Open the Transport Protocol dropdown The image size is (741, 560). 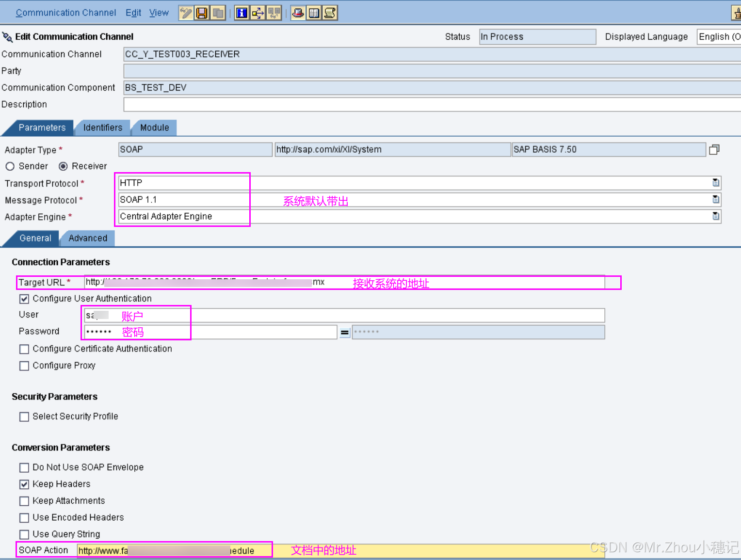[715, 183]
